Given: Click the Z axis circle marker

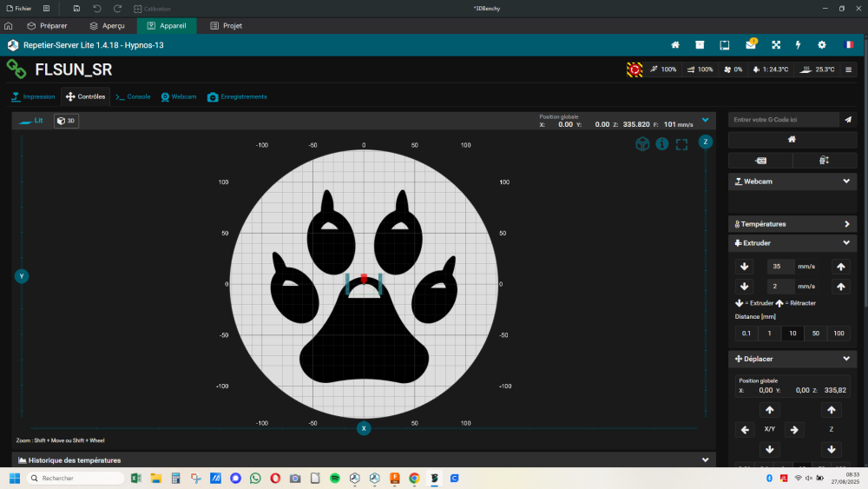Looking at the screenshot, I should coord(705,142).
